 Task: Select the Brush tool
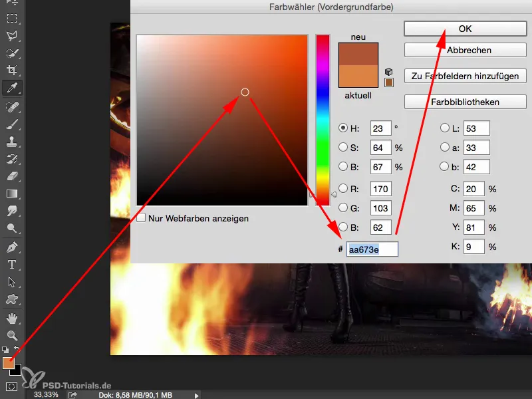pos(12,125)
